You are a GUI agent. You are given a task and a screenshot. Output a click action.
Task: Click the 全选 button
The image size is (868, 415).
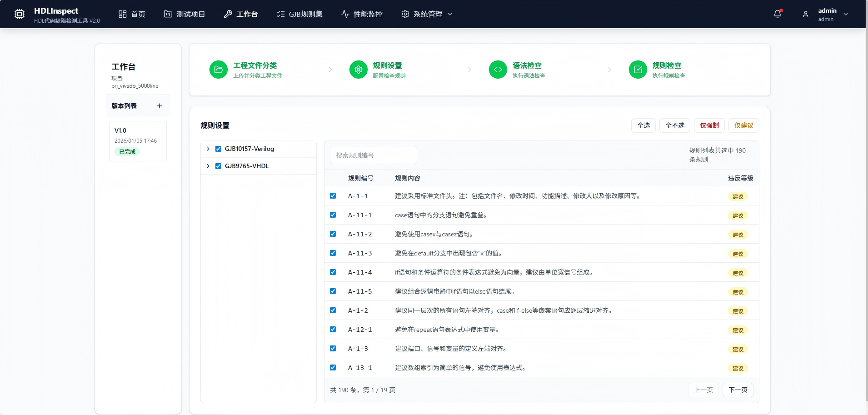644,125
